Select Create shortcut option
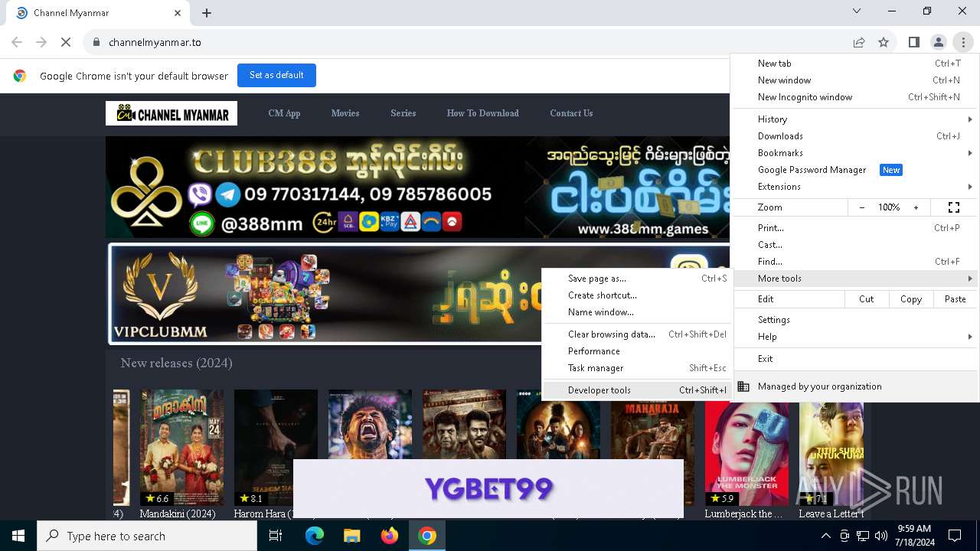This screenshot has height=551, width=980. coord(637,295)
